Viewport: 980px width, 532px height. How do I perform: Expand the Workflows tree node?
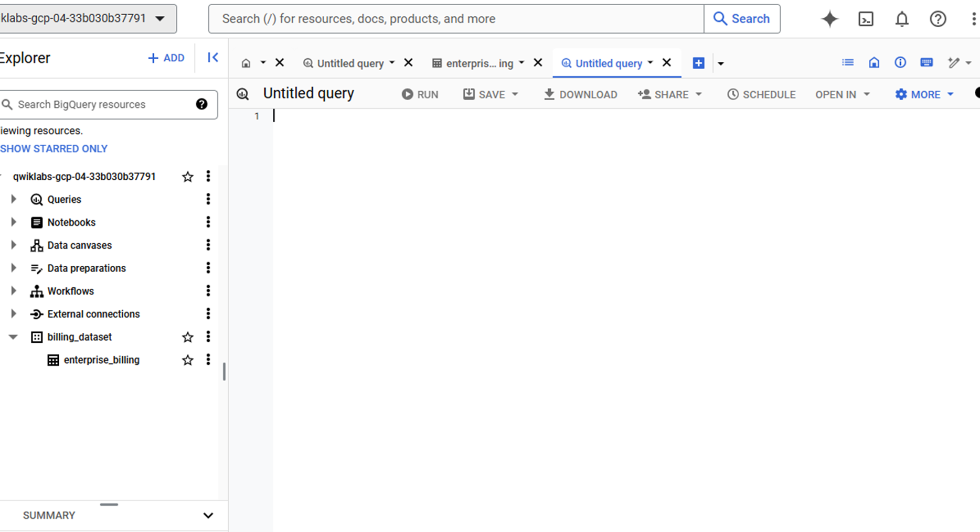14,291
